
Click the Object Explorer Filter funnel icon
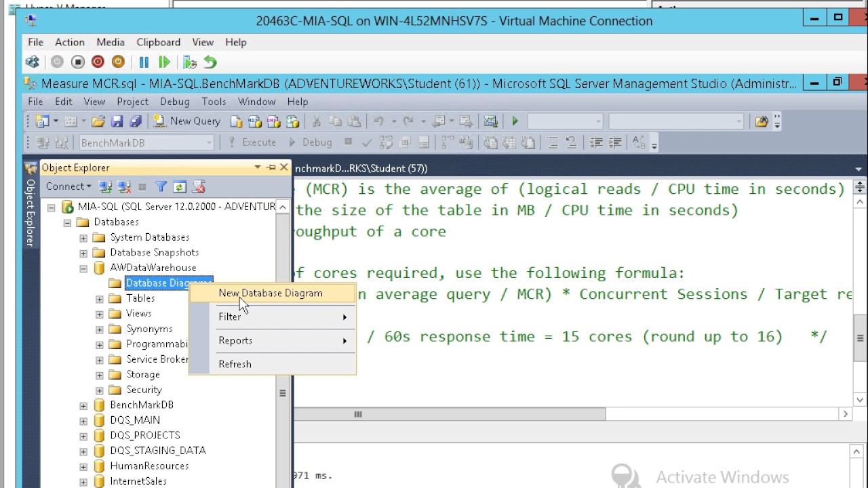pos(161,186)
